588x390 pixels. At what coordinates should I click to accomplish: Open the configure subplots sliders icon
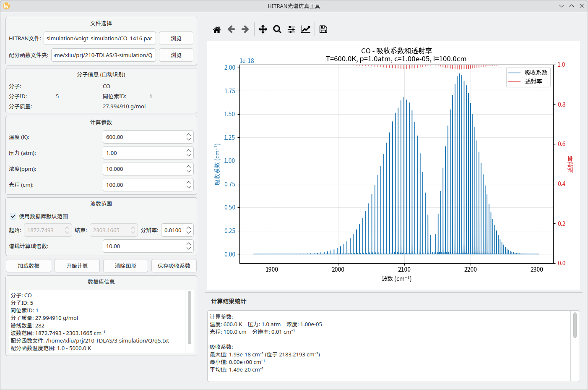(x=291, y=29)
